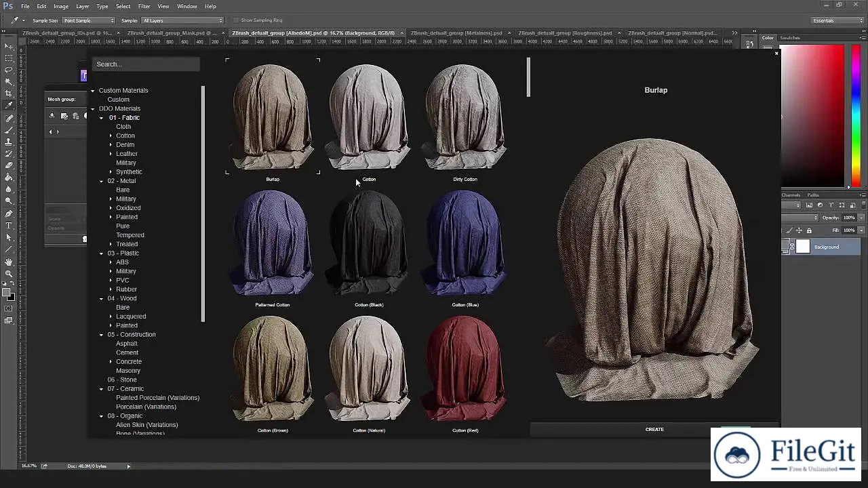Select the Crop tool
868x488 pixels.
[9, 94]
